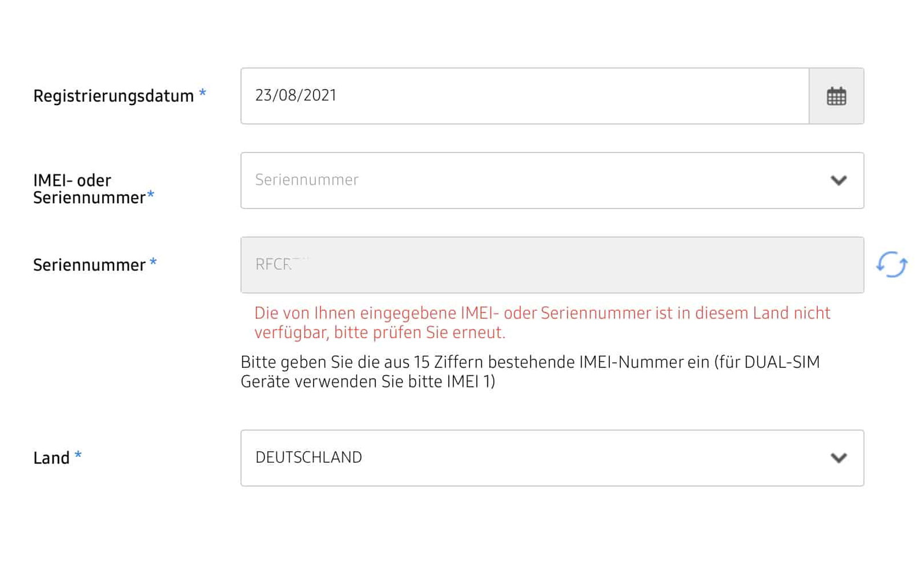
Task: Click the Land field label
Action: click(x=51, y=458)
